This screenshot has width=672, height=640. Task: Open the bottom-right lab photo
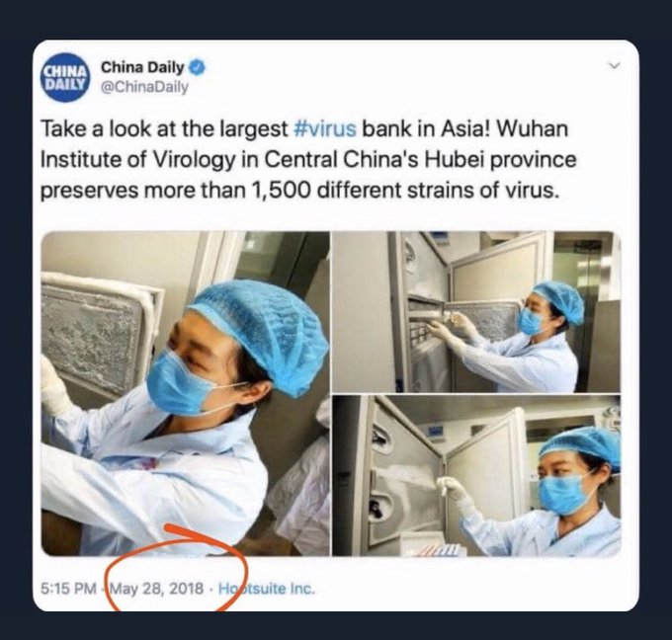tap(476, 476)
